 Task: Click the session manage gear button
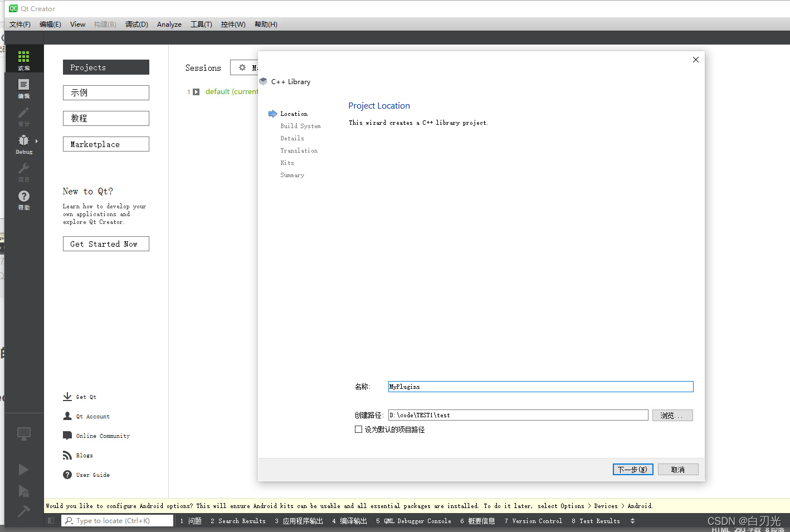(x=244, y=67)
